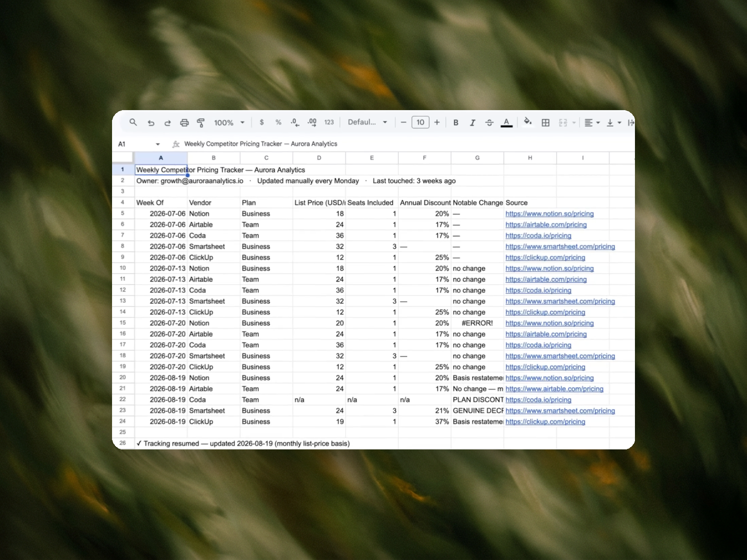This screenshot has width=747, height=560.
Task: Format as currency with dollar icon
Action: point(261,122)
